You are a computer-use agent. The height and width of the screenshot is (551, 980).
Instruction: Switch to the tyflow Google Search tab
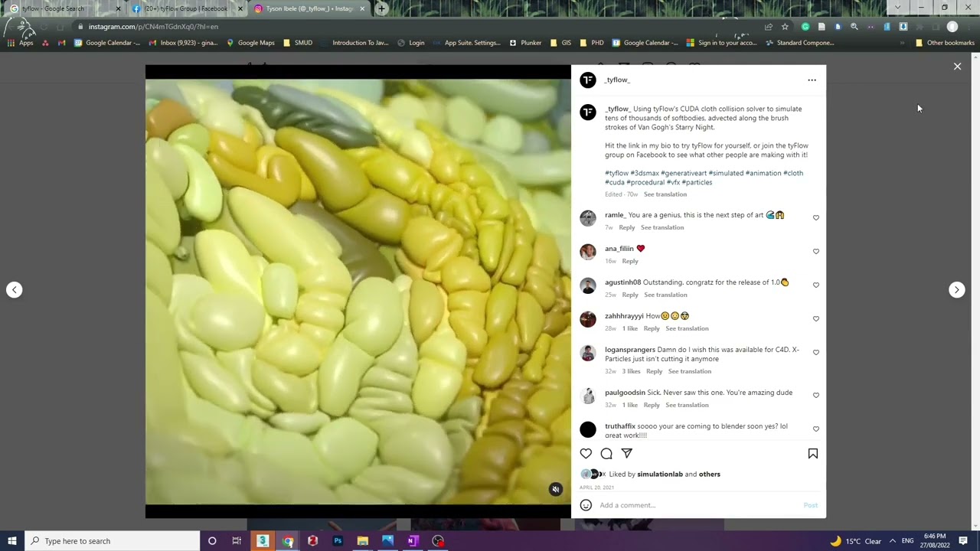(64, 9)
